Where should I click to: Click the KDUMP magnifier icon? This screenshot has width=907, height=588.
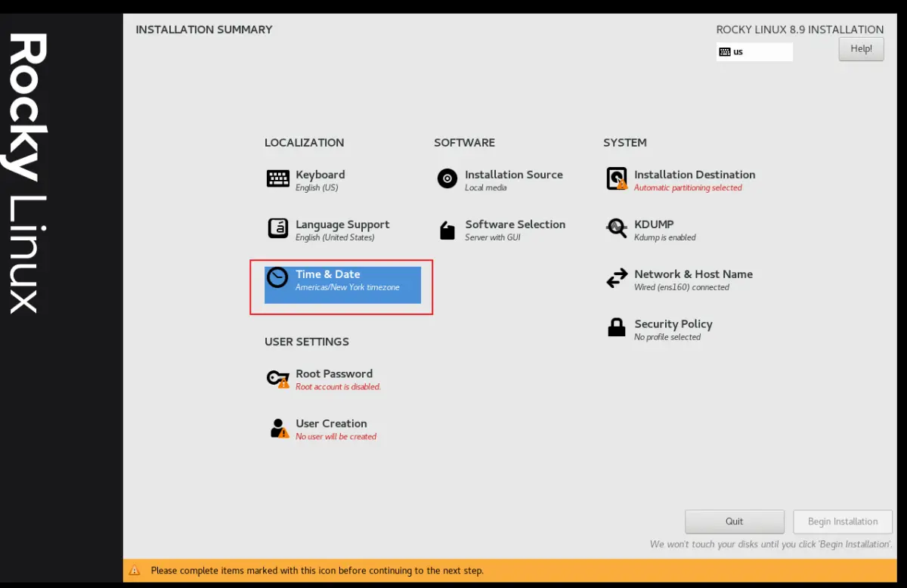(x=617, y=228)
